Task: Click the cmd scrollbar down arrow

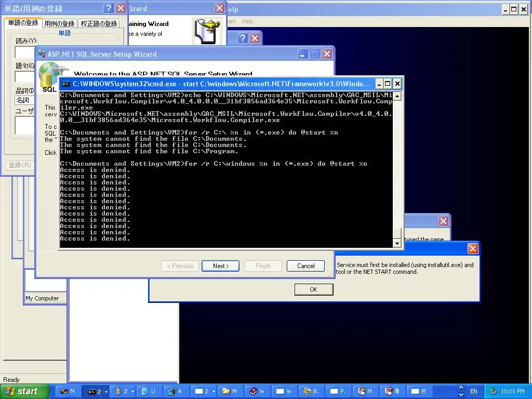Action: 397,243
